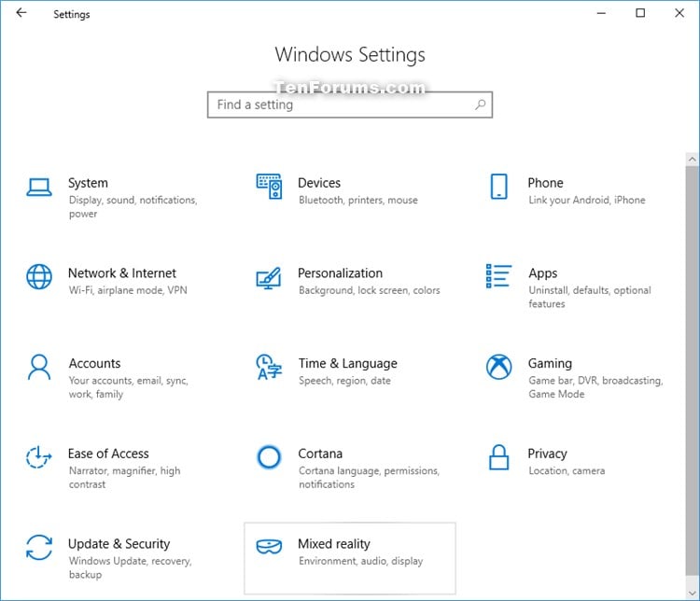The image size is (700, 601).
Task: Open the Gaming title
Action: pyautogui.click(x=550, y=364)
